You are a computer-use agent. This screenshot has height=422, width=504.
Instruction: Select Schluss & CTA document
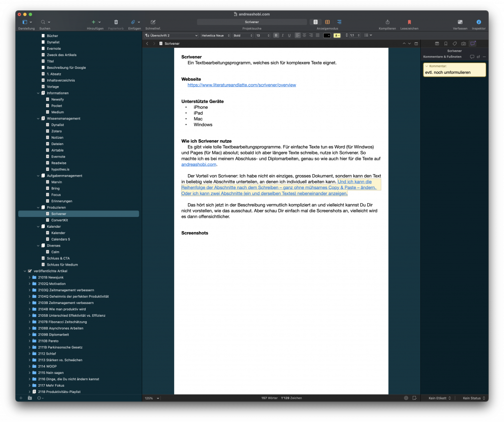coord(58,259)
